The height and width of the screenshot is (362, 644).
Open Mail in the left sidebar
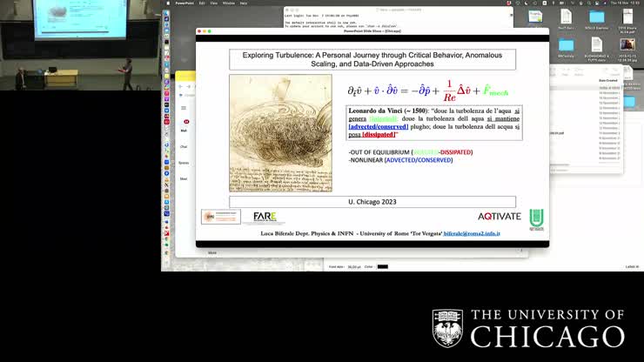point(184,131)
